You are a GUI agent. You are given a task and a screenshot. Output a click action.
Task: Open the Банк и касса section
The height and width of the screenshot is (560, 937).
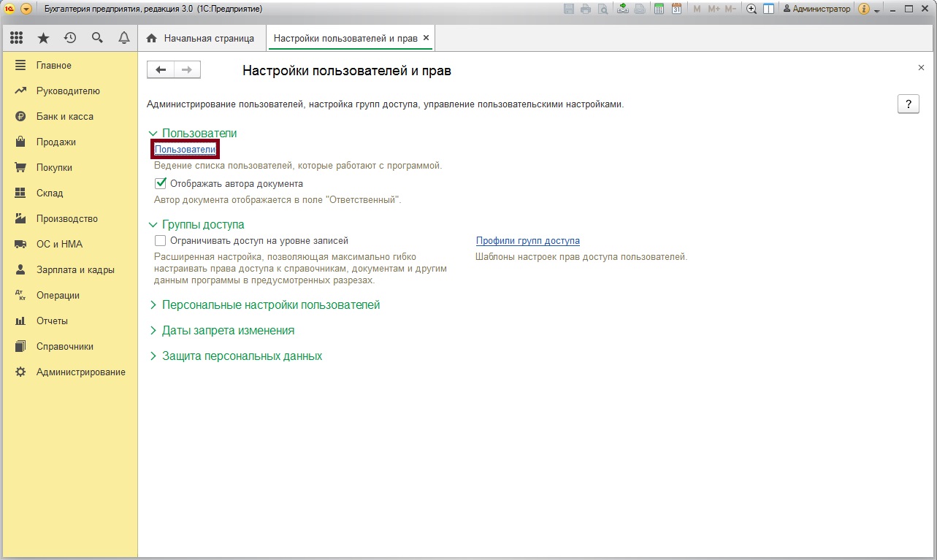(65, 116)
